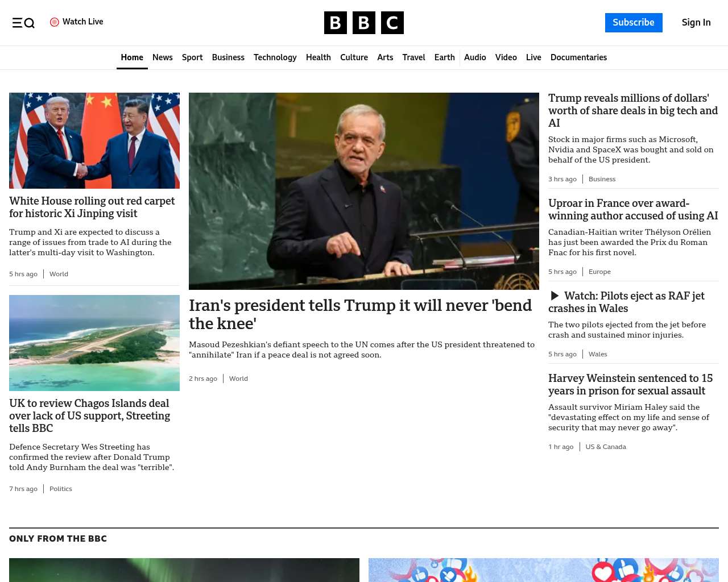Open the Iranian president speech image
The height and width of the screenshot is (582, 728).
[364, 191]
